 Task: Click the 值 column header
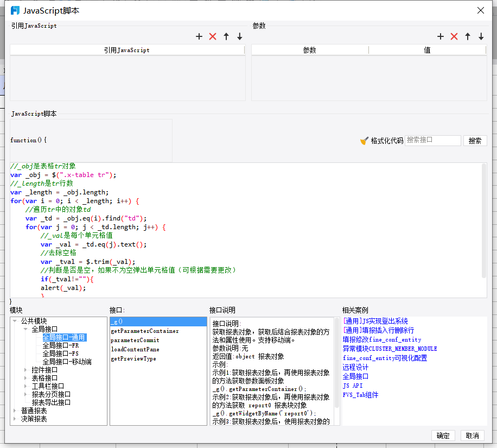(x=427, y=50)
